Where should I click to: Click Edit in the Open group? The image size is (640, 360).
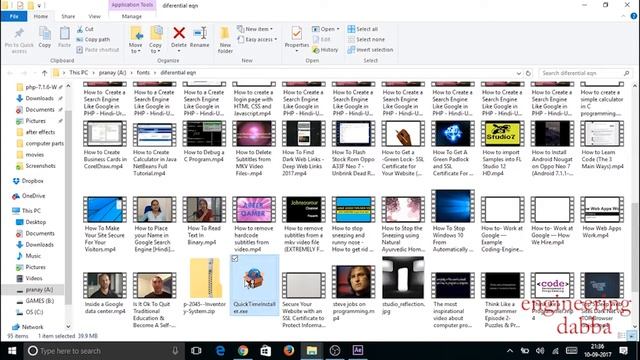321,40
